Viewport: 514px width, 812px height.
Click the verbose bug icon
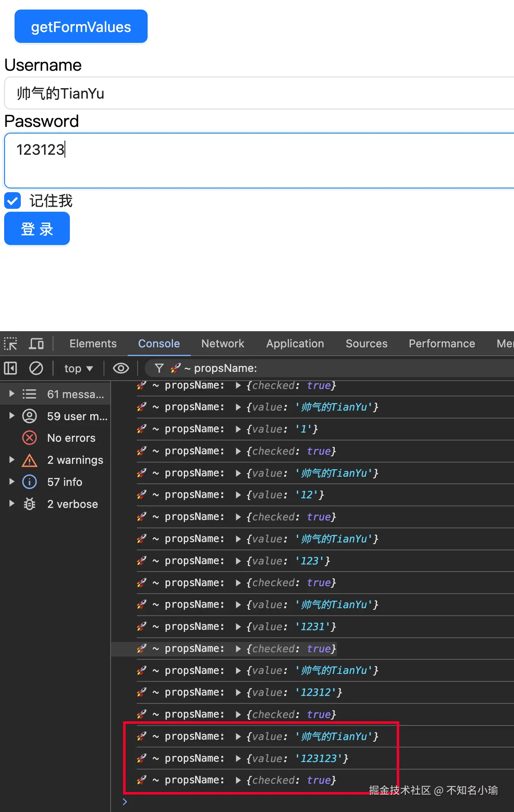point(30,504)
